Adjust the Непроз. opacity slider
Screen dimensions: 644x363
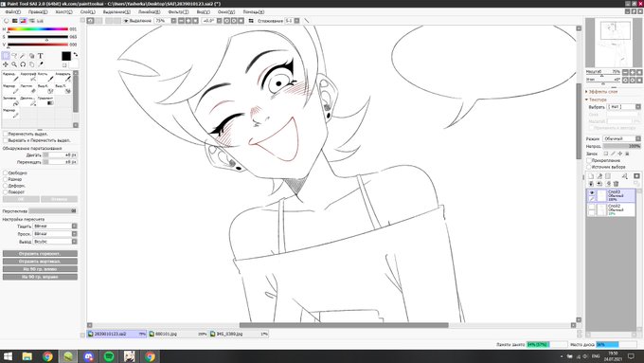coord(622,146)
